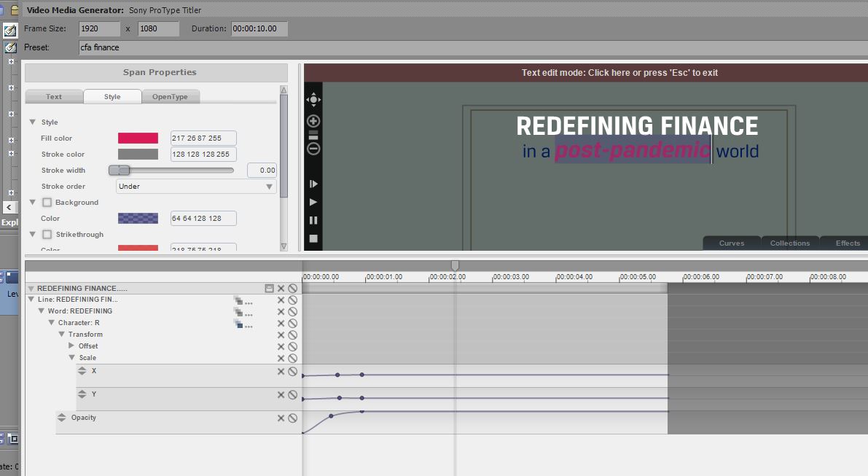Click the Fill color swatch
The image size is (868, 476).
138,138
